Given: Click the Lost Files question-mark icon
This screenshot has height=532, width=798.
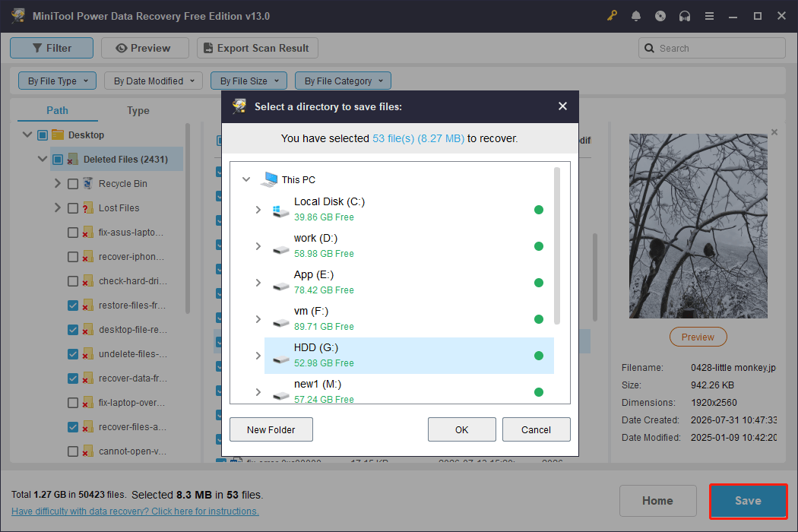Looking at the screenshot, I should 87,207.
